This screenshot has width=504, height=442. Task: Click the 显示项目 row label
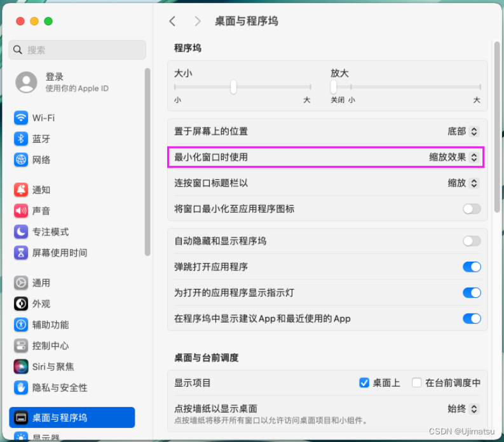192,383
